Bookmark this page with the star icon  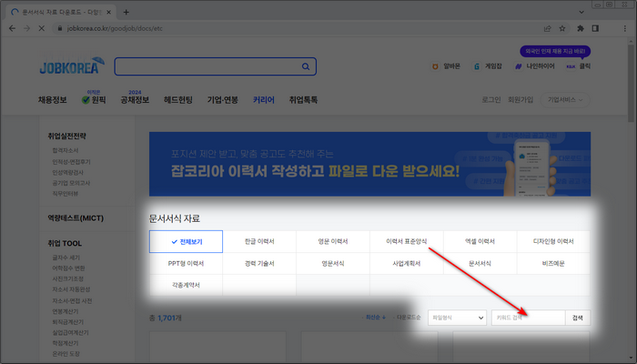[x=562, y=28]
